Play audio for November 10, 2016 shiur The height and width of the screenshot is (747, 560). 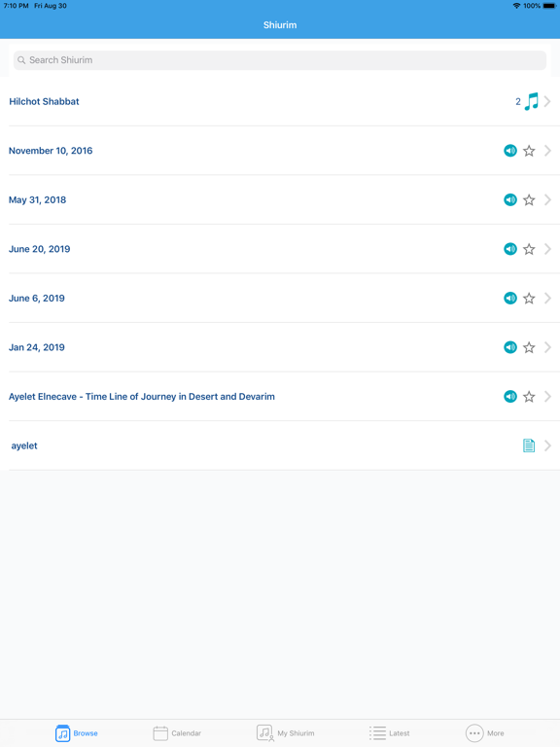(x=510, y=151)
